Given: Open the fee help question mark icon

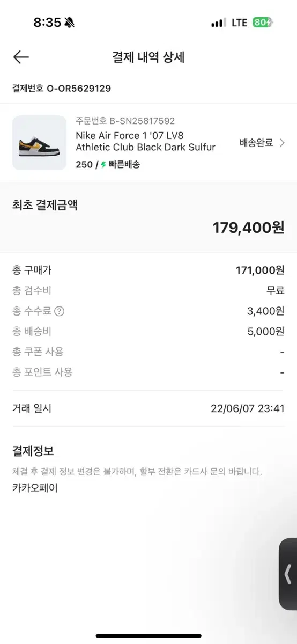Looking at the screenshot, I should (60, 311).
